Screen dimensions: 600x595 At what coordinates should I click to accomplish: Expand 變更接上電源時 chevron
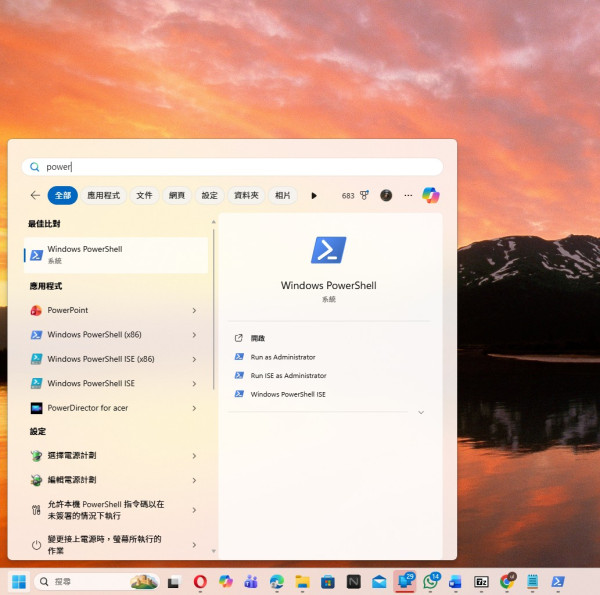[x=194, y=545]
